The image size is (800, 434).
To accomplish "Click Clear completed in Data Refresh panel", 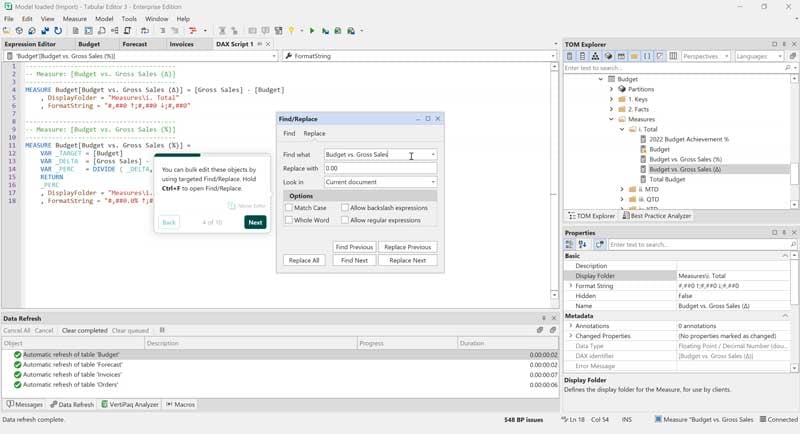I will coord(85,330).
